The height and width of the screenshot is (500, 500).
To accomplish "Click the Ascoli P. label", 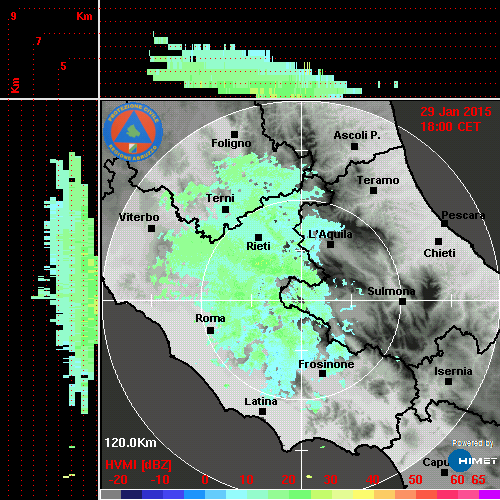I will tap(357, 135).
